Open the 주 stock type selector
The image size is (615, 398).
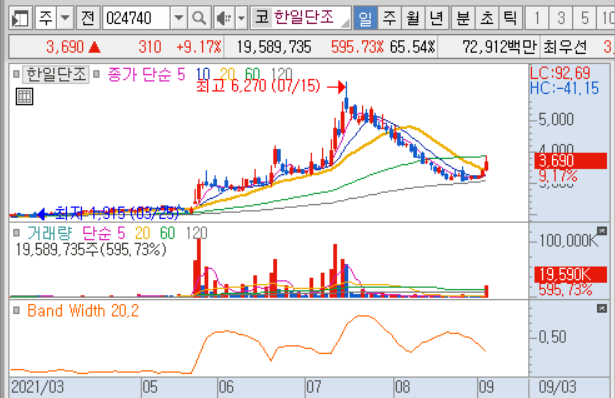[46, 18]
